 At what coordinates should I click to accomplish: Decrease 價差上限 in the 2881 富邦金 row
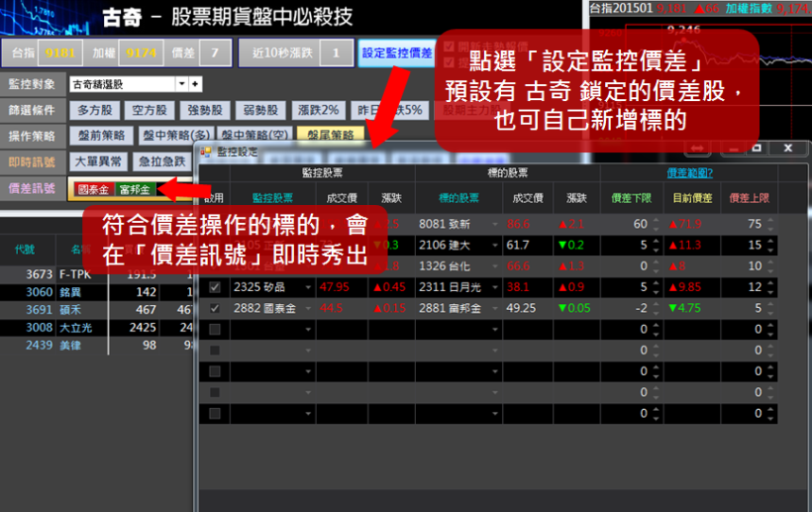770,313
